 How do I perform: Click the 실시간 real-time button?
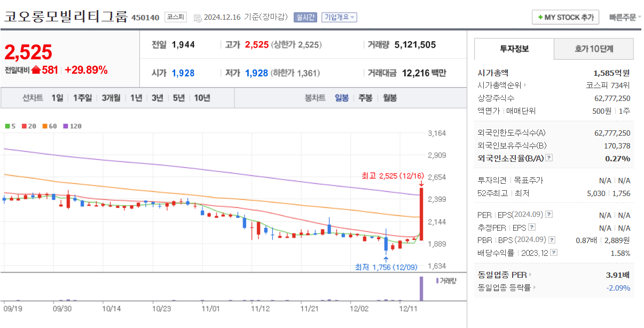pos(305,17)
